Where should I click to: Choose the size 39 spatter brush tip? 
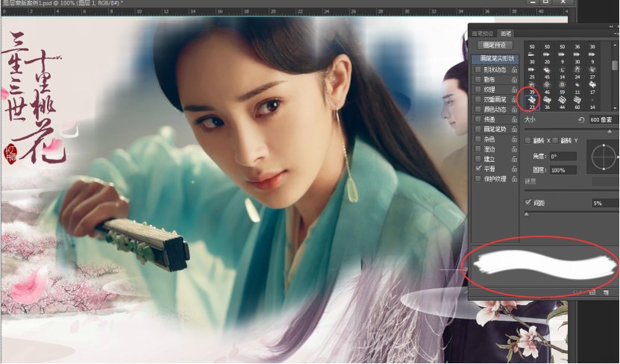(532, 88)
